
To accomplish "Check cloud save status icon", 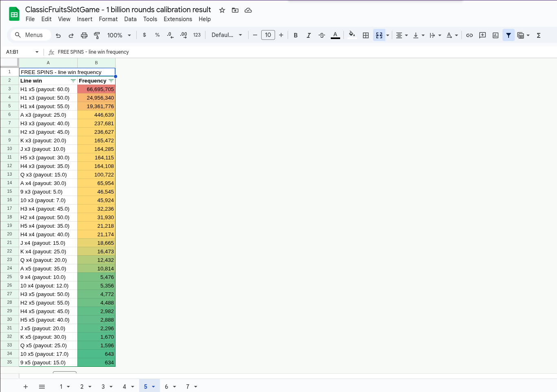I will point(248,10).
